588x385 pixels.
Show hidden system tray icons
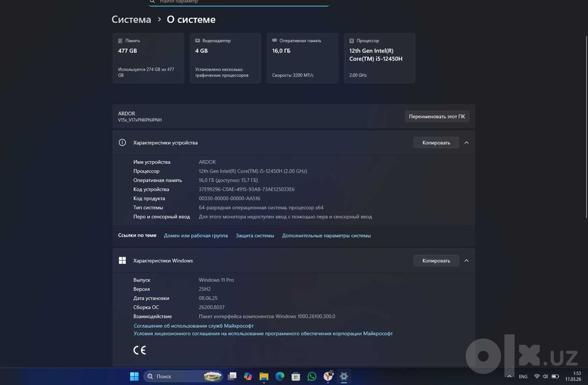pos(509,376)
